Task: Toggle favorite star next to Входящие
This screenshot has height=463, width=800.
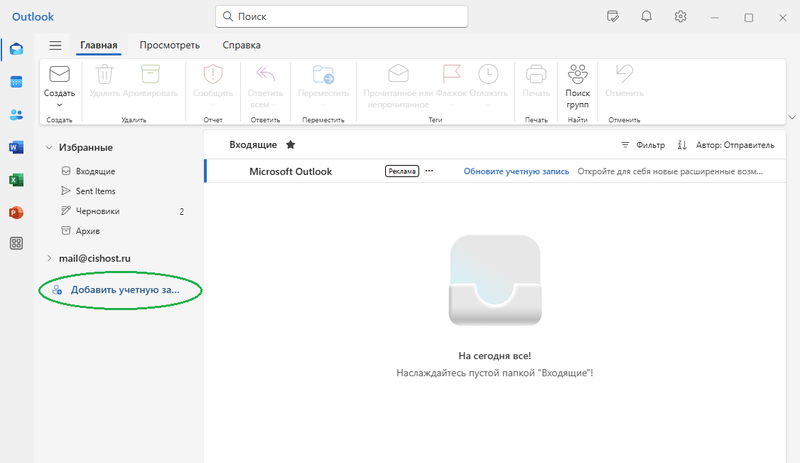Action: pos(290,145)
